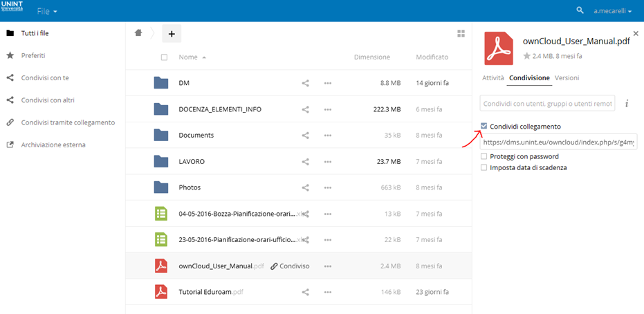Click the share icon in the Documents row
The width and height of the screenshot is (644, 314).
tap(306, 135)
